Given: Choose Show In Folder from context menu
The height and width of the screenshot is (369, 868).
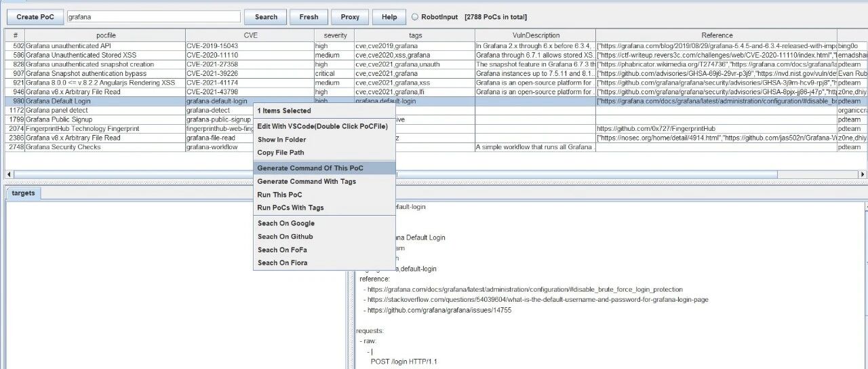Looking at the screenshot, I should pos(324,140).
